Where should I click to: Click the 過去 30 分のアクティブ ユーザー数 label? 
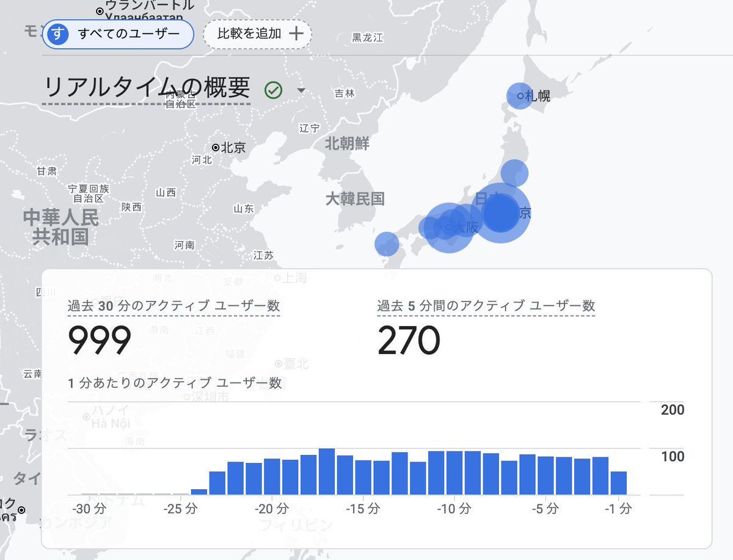(x=174, y=306)
